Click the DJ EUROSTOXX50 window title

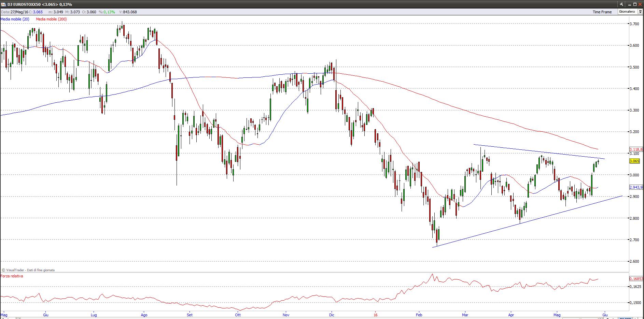39,4
